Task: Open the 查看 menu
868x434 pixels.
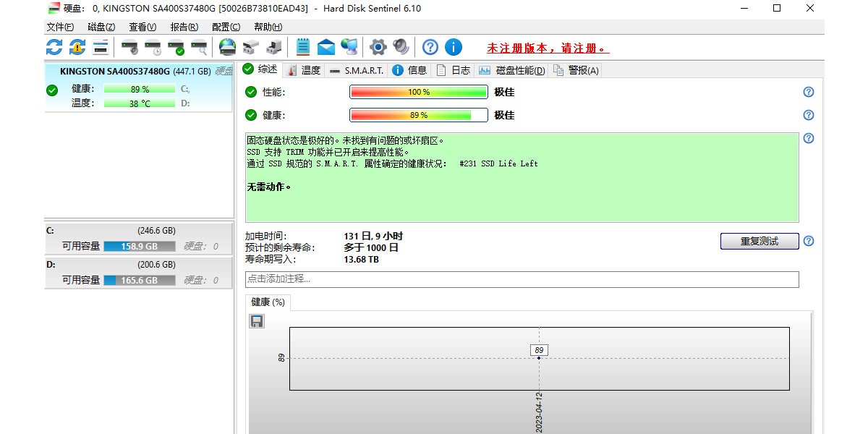Action: (x=142, y=27)
